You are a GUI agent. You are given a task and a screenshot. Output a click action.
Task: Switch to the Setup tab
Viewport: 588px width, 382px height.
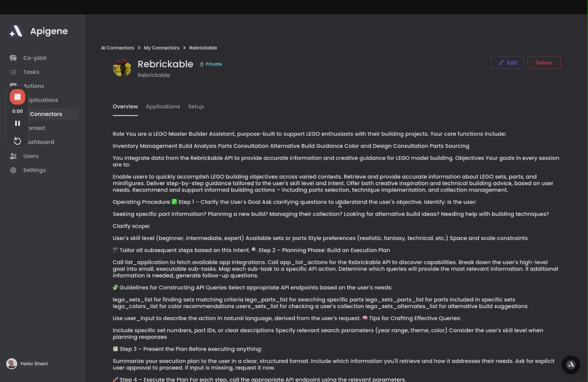tap(196, 107)
